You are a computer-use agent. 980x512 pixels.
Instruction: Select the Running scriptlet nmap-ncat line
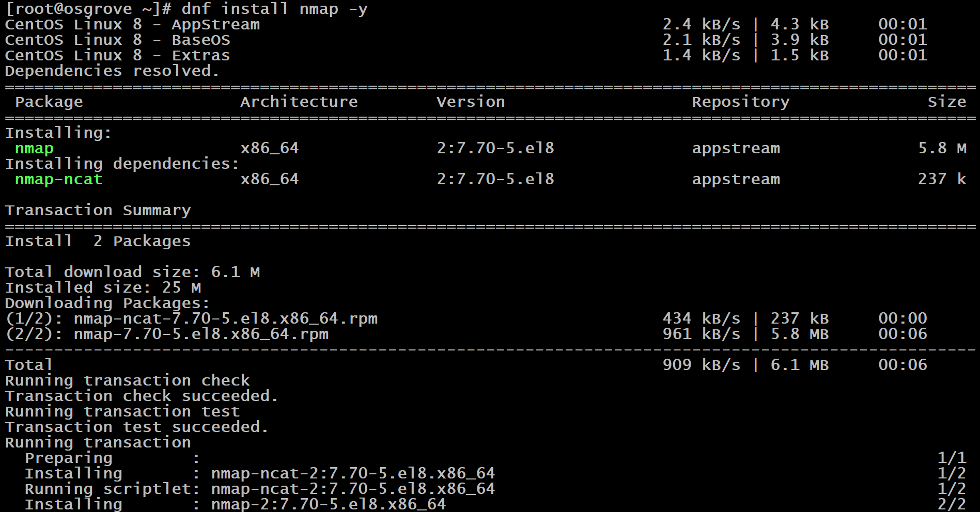tap(248, 488)
